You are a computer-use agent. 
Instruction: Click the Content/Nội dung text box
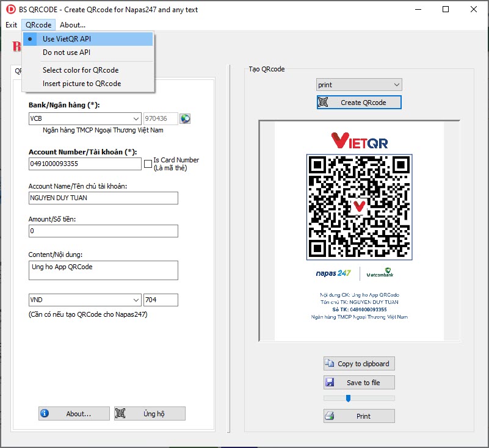103,270
